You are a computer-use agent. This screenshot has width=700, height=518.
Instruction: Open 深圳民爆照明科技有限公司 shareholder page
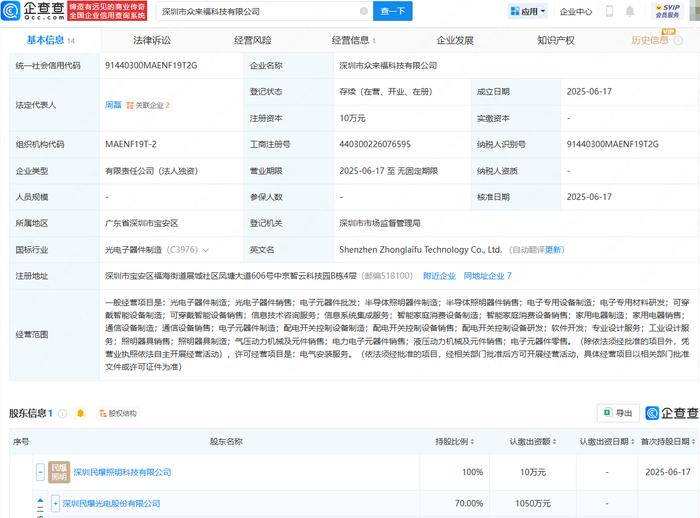click(122, 472)
